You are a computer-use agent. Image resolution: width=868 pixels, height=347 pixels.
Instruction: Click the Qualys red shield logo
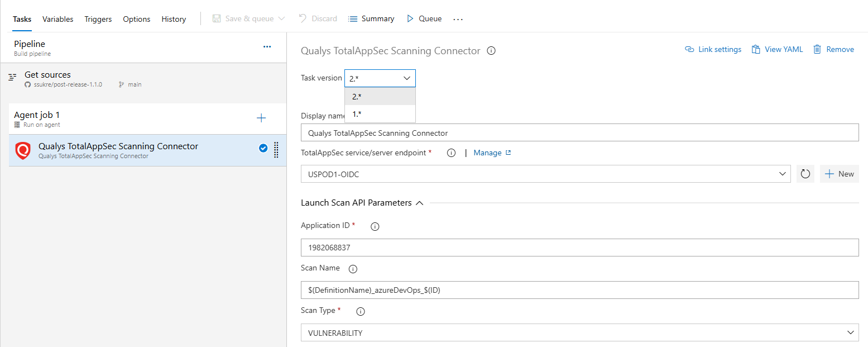coord(23,150)
